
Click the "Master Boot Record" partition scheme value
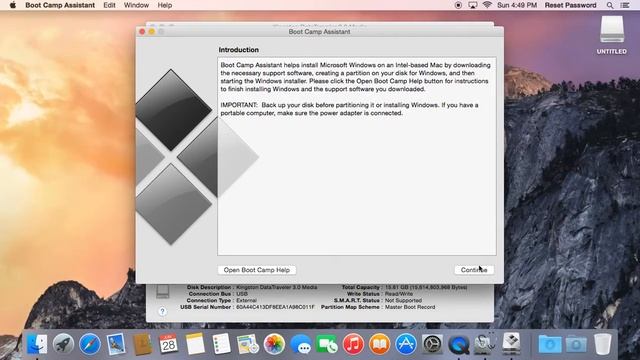410,307
